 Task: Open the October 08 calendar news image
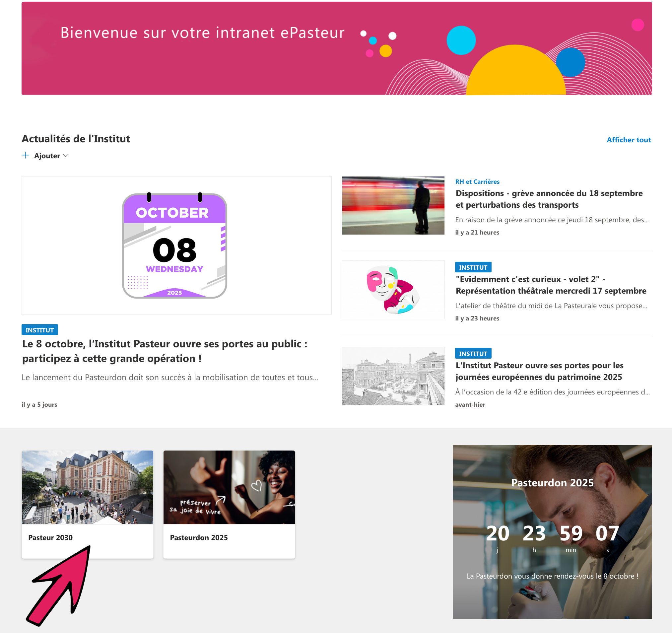[x=176, y=245]
